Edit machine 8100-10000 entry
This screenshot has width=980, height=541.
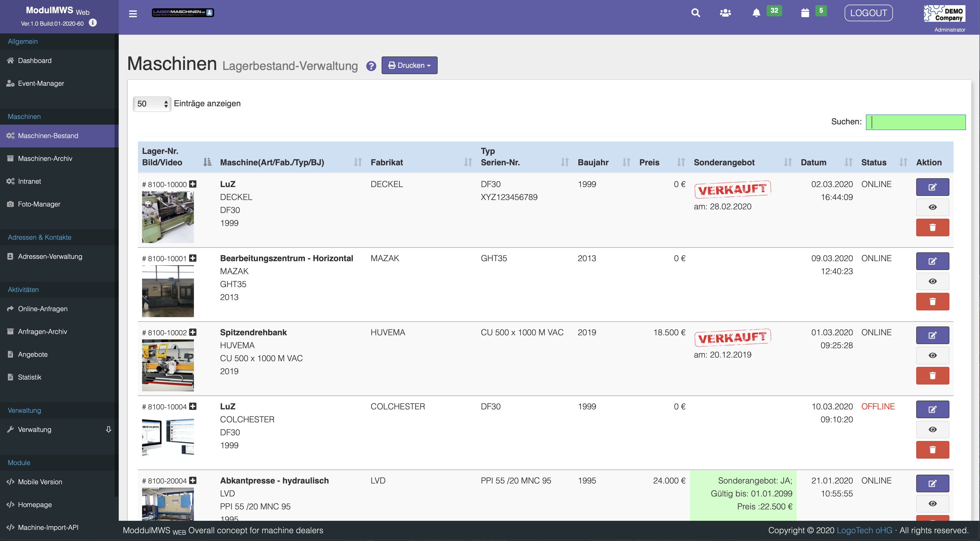tap(932, 187)
